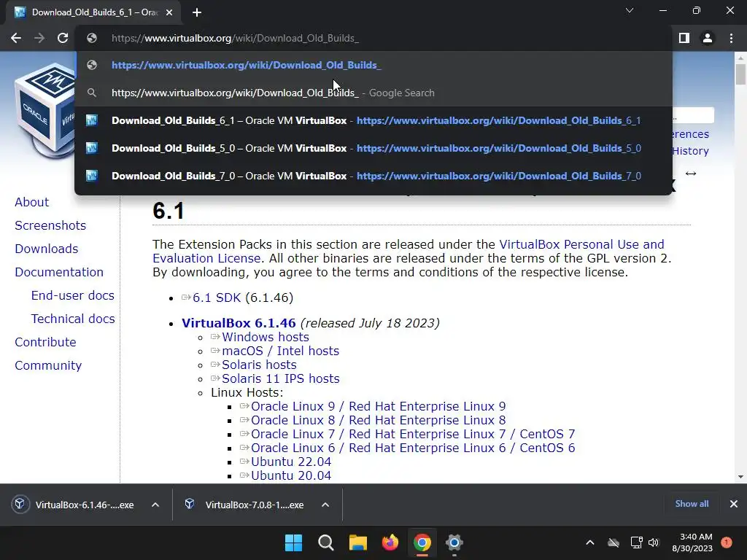Download Oracle Linux 9 / RHEL 9 package
747x560 pixels.
[x=379, y=406]
